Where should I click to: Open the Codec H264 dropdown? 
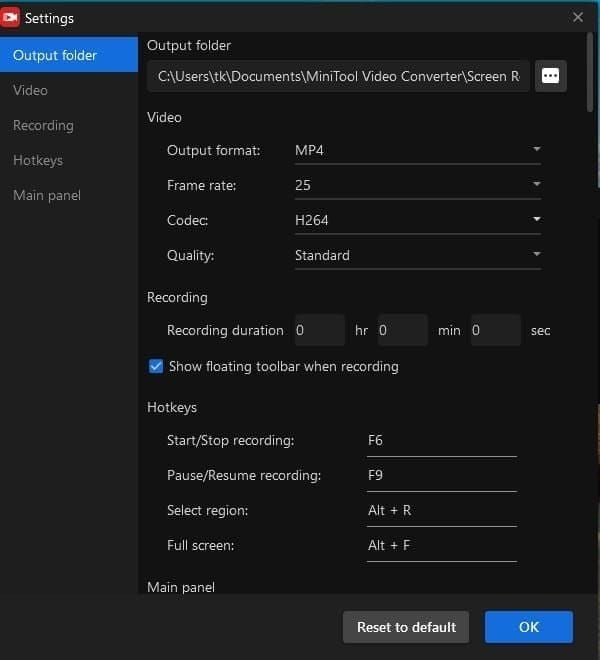coord(417,220)
